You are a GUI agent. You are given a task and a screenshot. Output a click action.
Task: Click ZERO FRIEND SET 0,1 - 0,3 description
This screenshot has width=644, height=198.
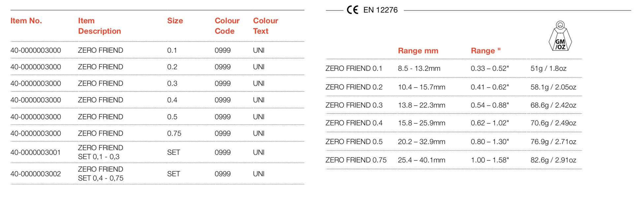click(100, 152)
